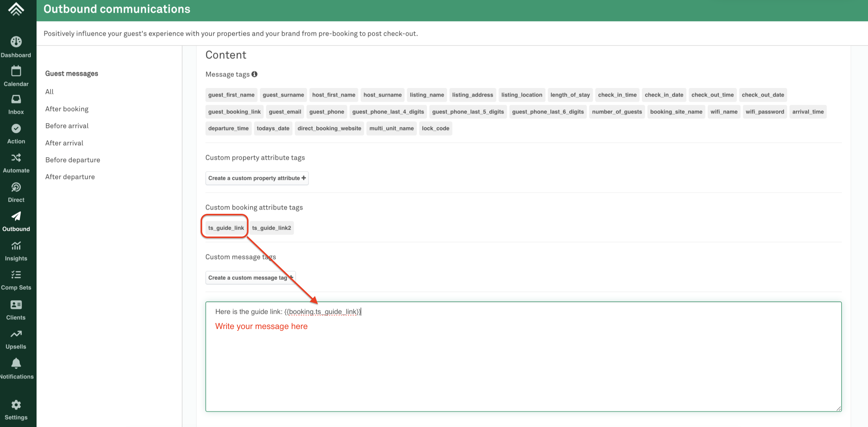Open Notifications bell icon
The width and height of the screenshot is (868, 427).
pos(16,363)
